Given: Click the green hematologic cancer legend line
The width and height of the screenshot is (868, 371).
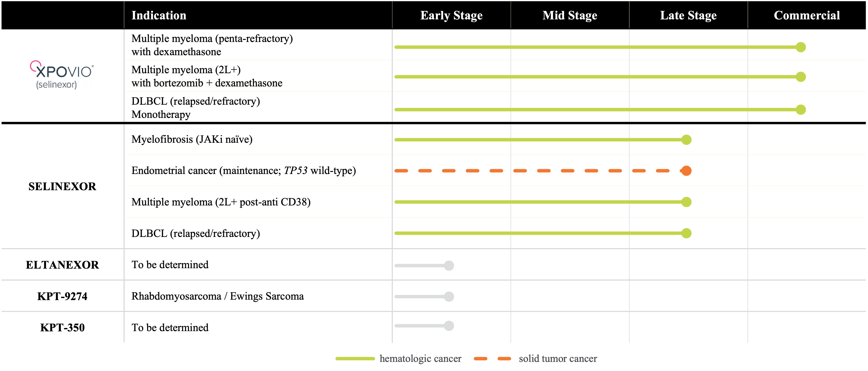Looking at the screenshot, I should [355, 358].
